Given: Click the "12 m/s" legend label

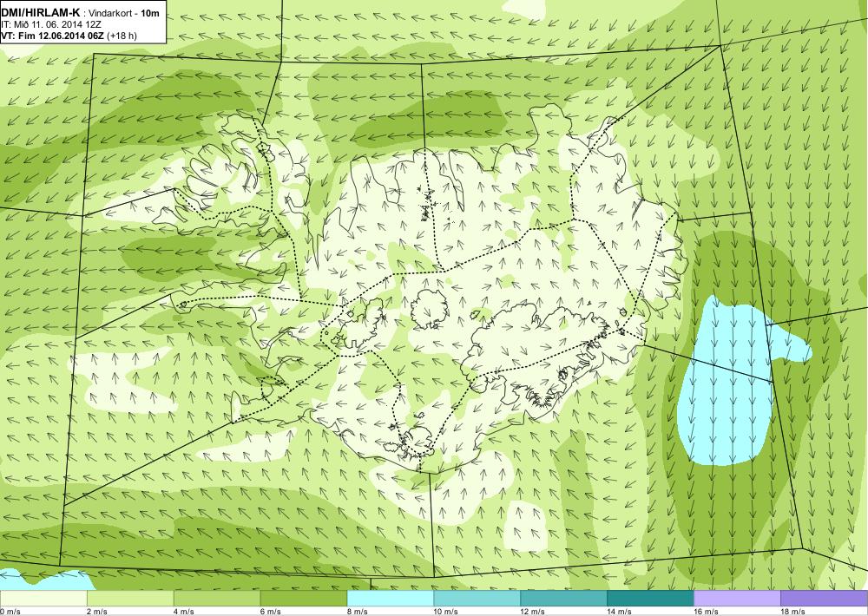Looking at the screenshot, I should (533, 612).
